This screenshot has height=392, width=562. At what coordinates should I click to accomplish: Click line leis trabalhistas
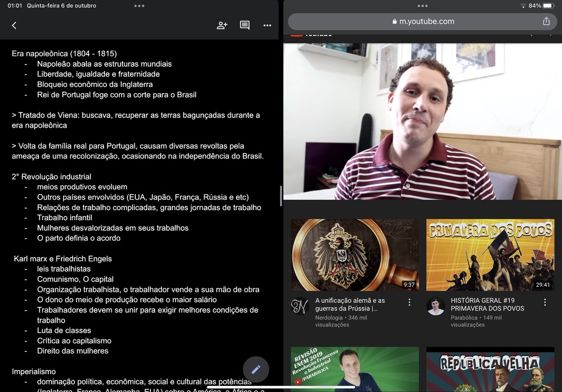pyautogui.click(x=64, y=269)
